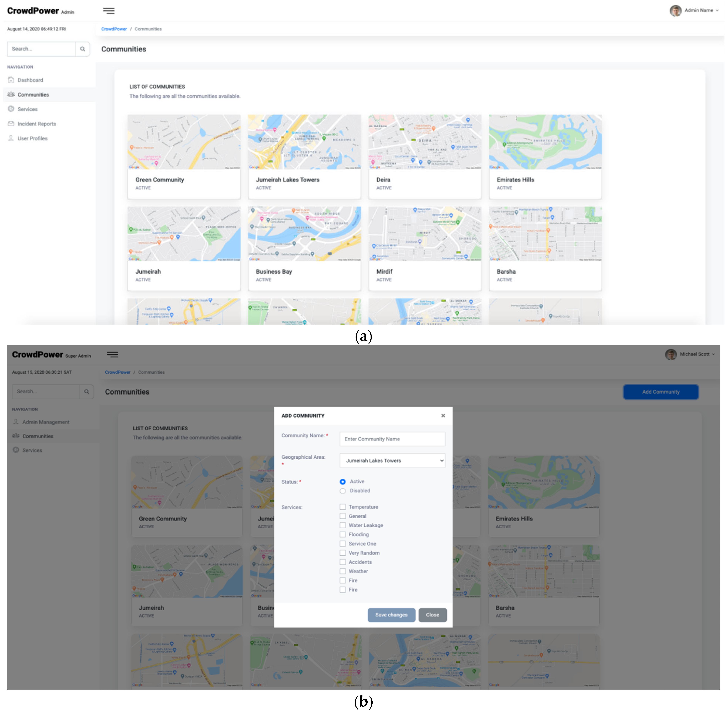The width and height of the screenshot is (728, 718).
Task: Click the Incident Reports envelope icon
Action: (x=11, y=124)
